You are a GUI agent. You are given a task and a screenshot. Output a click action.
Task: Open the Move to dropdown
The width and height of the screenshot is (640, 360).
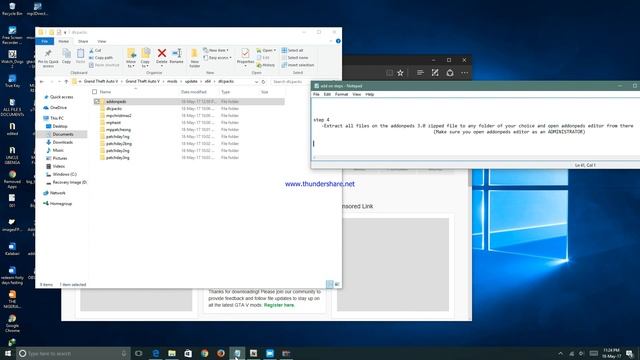[131, 58]
